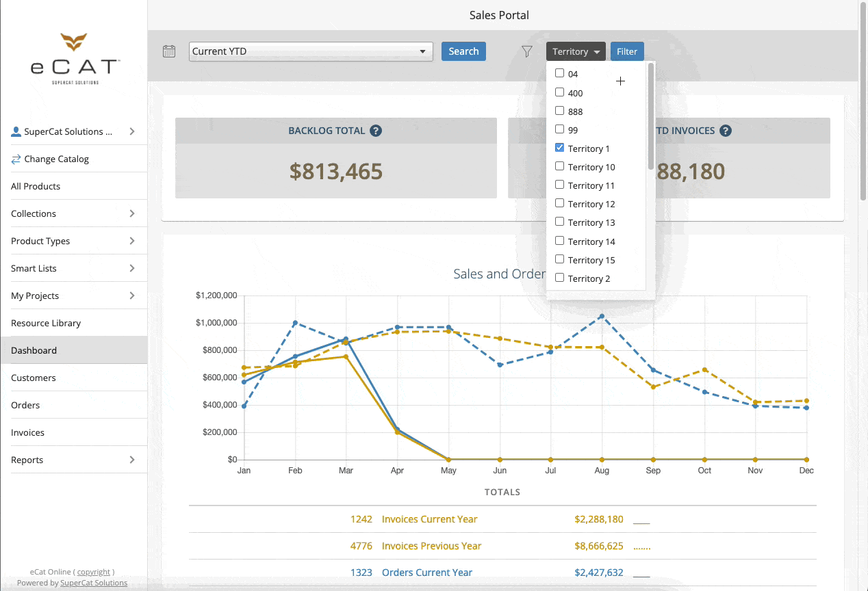Open All Products in sidebar
This screenshot has width=868, height=591.
(74, 186)
